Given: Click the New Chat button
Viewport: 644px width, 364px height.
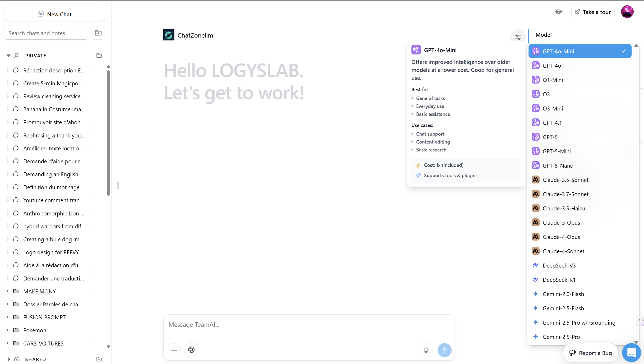Looking at the screenshot, I should (54, 14).
